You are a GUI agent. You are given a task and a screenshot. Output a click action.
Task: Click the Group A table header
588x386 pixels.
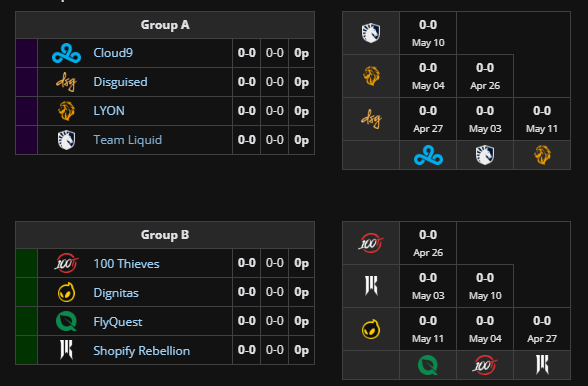coord(165,25)
